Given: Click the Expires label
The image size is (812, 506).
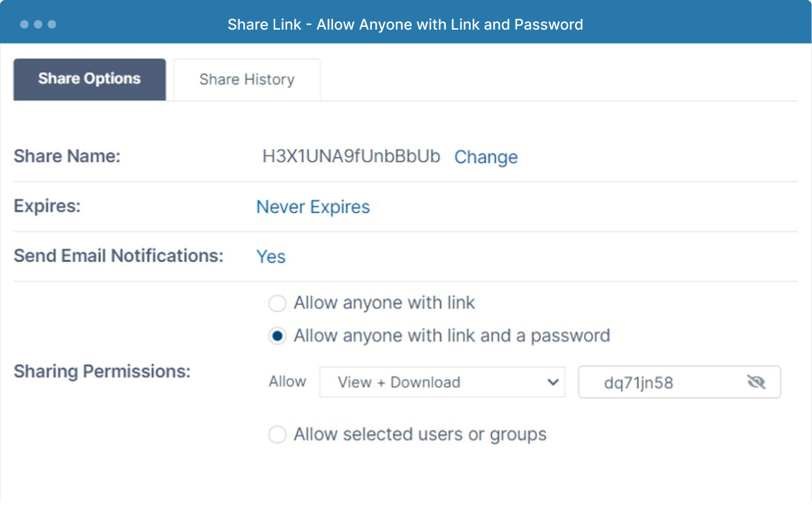Looking at the screenshot, I should (47, 206).
